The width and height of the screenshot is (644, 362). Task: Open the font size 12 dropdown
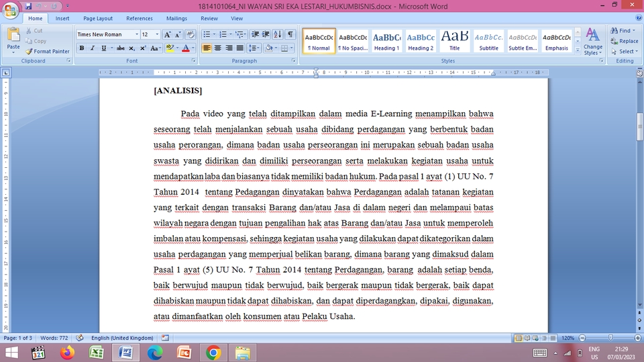[157, 34]
